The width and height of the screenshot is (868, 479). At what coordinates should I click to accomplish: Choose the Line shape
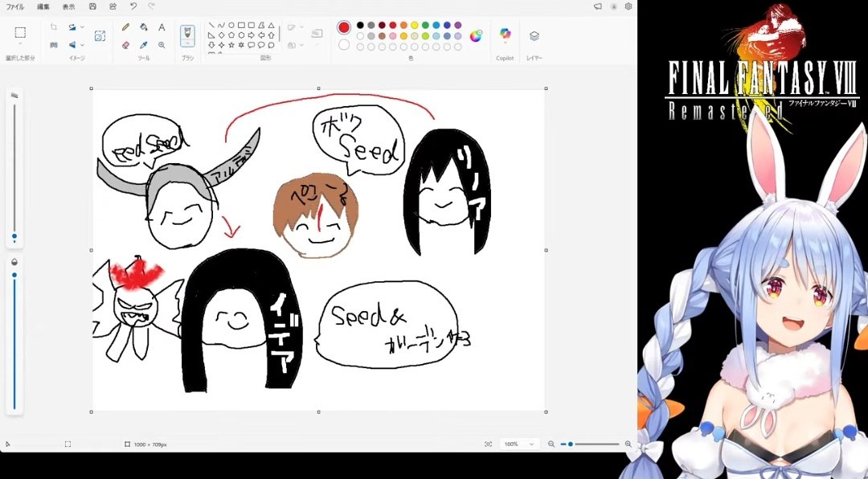tap(211, 25)
